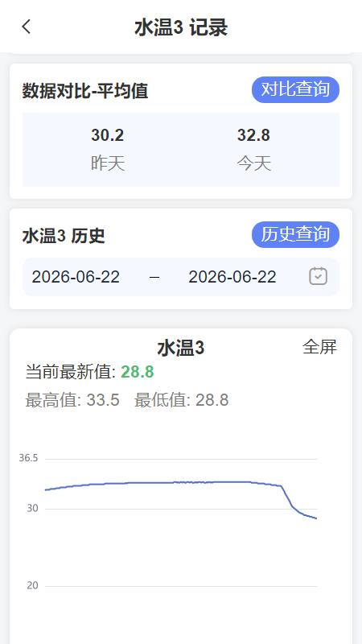Image resolution: width=362 pixels, height=644 pixels.
Task: Click the 水温3 历史 heading
Action: [x=64, y=236]
